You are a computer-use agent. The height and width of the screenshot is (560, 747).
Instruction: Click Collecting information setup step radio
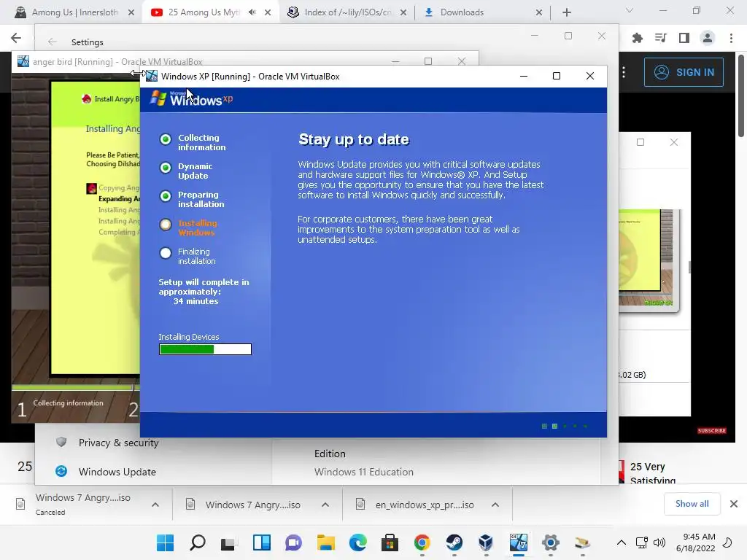point(166,139)
